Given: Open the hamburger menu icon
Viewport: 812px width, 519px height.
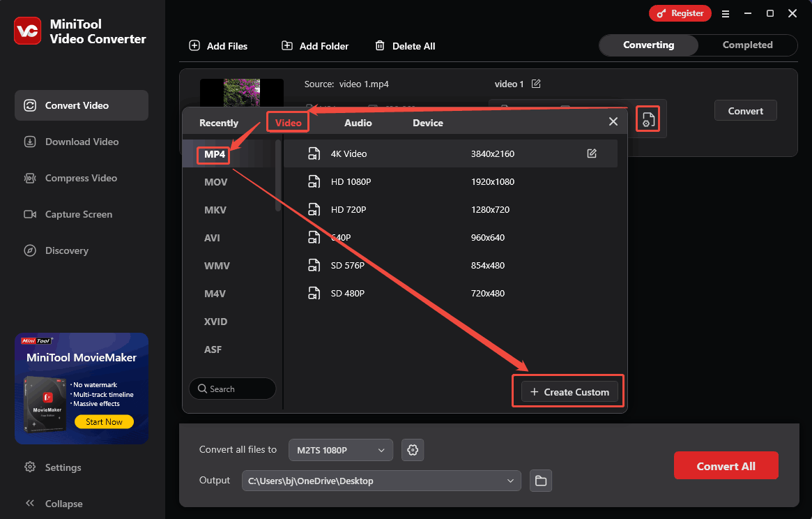Looking at the screenshot, I should coord(726,14).
